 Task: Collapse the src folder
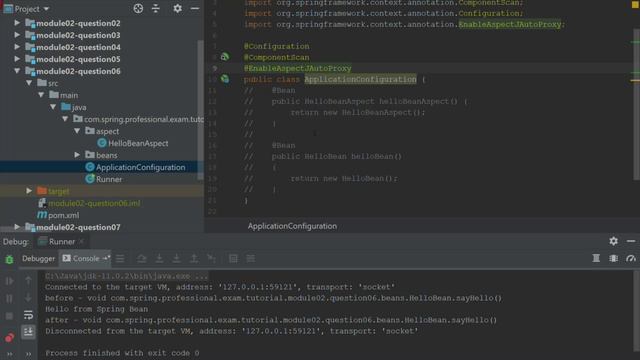[x=29, y=83]
